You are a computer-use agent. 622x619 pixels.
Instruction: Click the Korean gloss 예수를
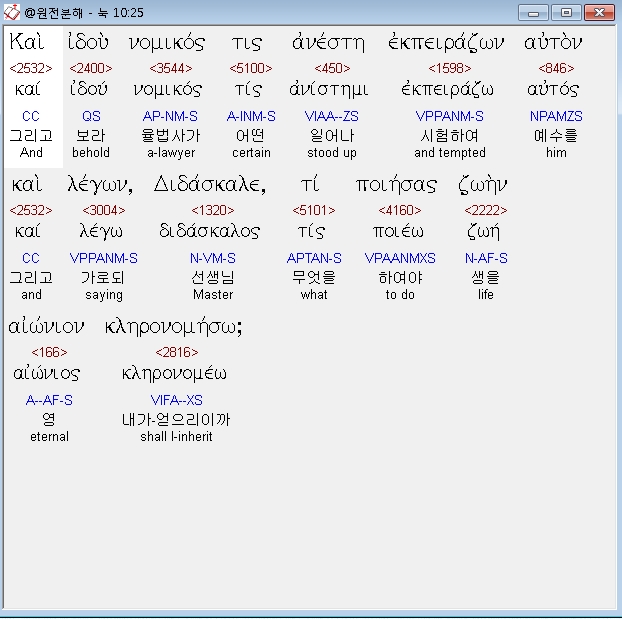(556, 136)
